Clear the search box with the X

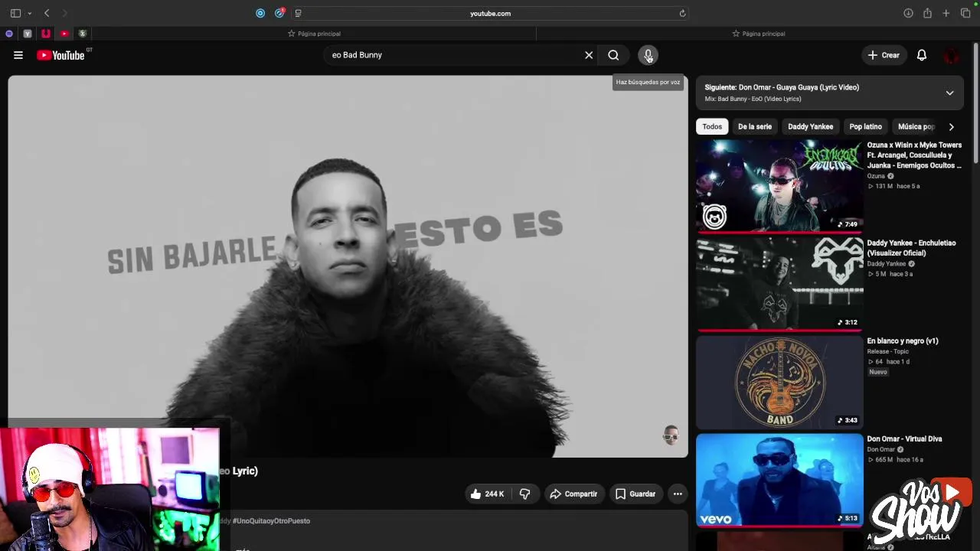[x=589, y=55]
